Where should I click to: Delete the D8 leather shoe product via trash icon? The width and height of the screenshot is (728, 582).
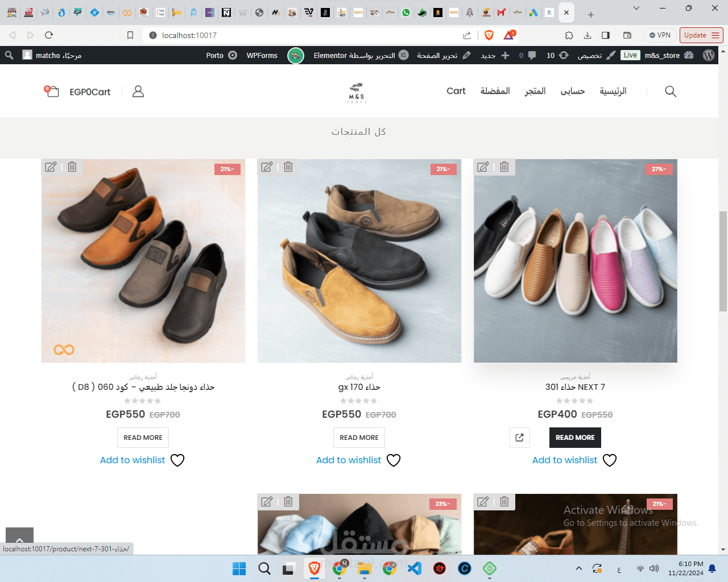pos(72,167)
